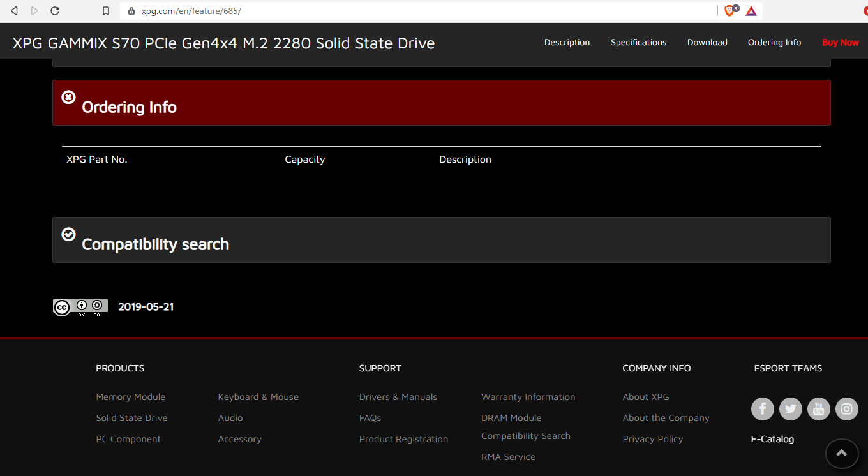Screen dimensions: 868x476
Task: Open the E-Catalog link
Action: click(x=772, y=439)
